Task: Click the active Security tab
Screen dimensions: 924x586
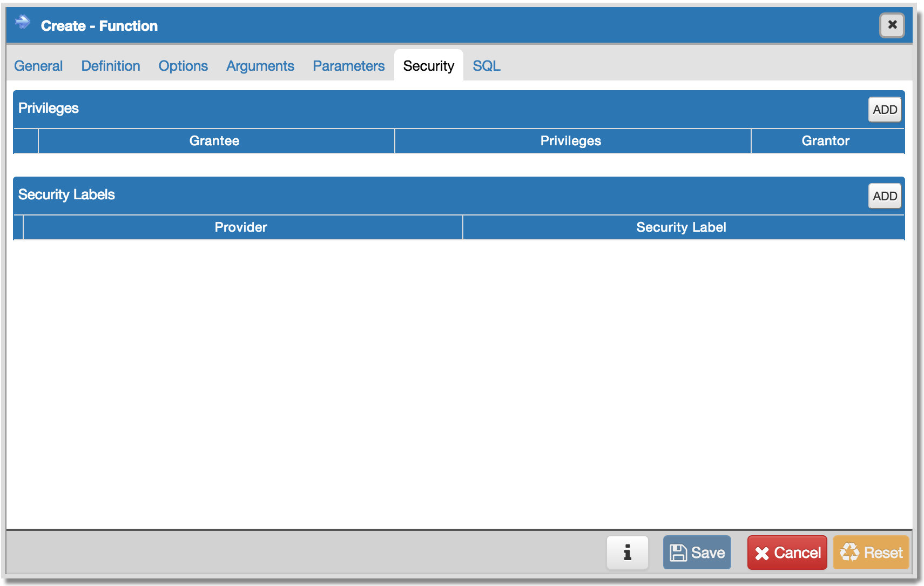Action: point(428,66)
